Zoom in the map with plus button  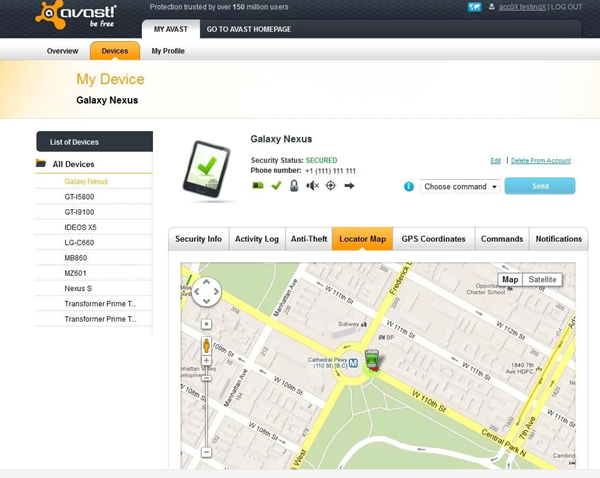pos(207,324)
